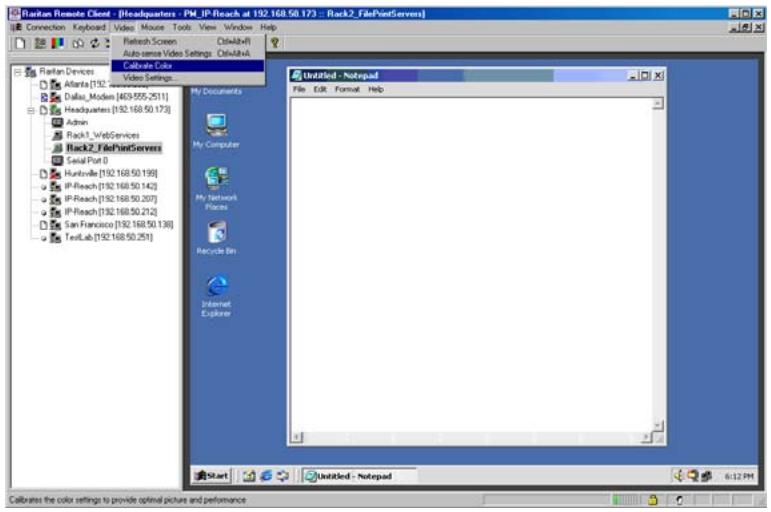
Task: Click the copy screens toolbar icon
Action: (x=78, y=43)
